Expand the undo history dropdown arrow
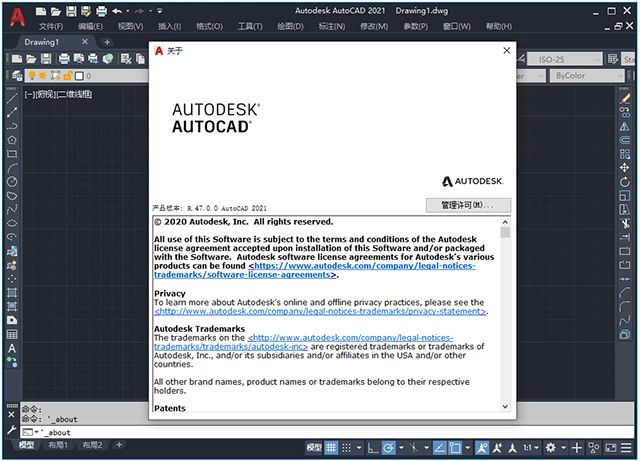 (128, 11)
